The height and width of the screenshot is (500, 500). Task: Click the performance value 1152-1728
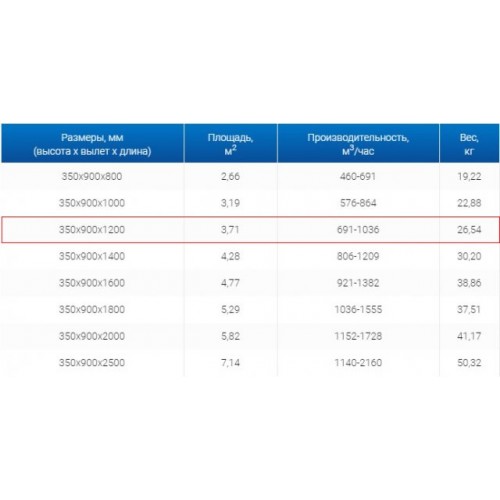[x=358, y=336]
